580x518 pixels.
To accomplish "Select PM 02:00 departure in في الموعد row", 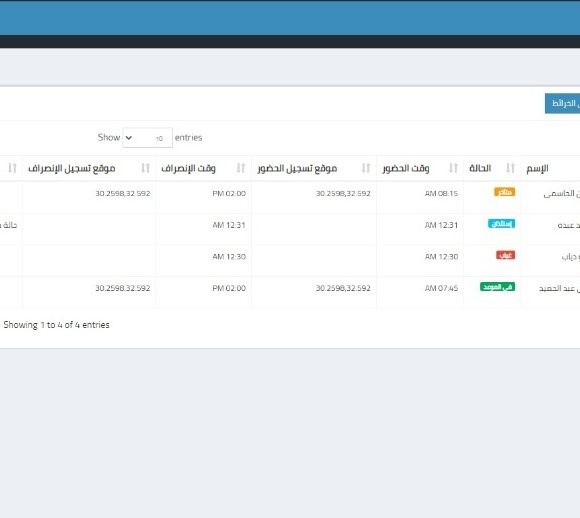I will click(229, 288).
